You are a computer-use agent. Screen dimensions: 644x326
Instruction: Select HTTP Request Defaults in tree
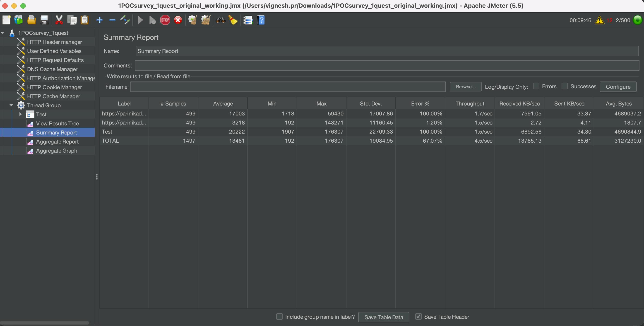click(55, 60)
